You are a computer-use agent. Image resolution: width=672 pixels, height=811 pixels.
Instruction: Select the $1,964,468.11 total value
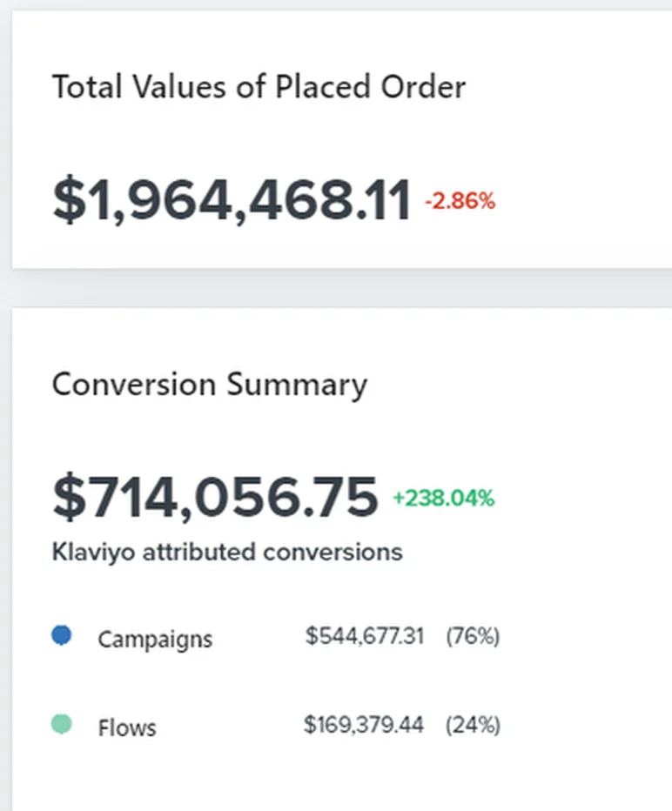(232, 200)
